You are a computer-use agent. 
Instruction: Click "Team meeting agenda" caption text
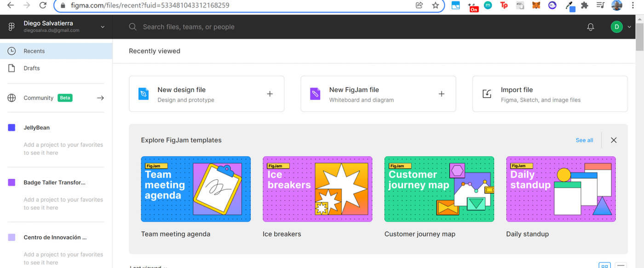point(176,234)
